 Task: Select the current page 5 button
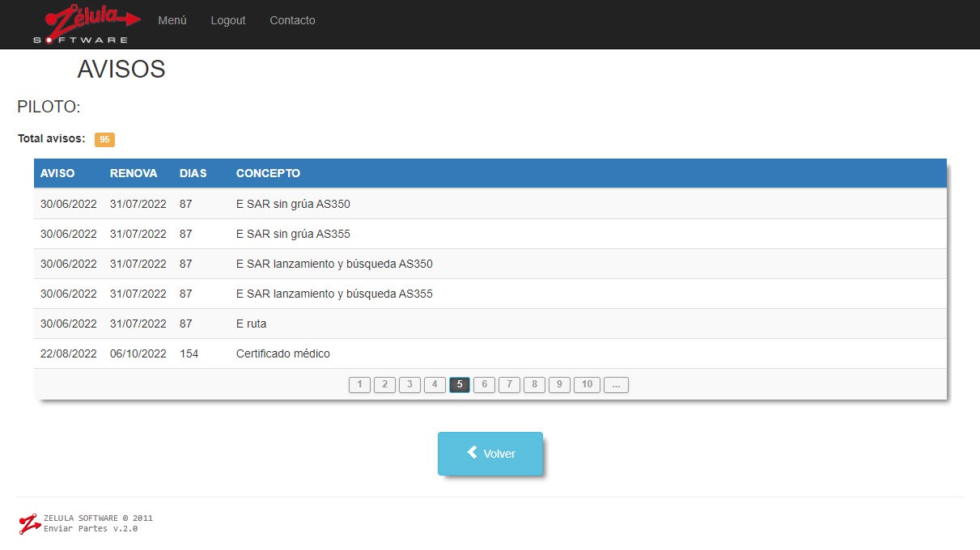click(460, 385)
